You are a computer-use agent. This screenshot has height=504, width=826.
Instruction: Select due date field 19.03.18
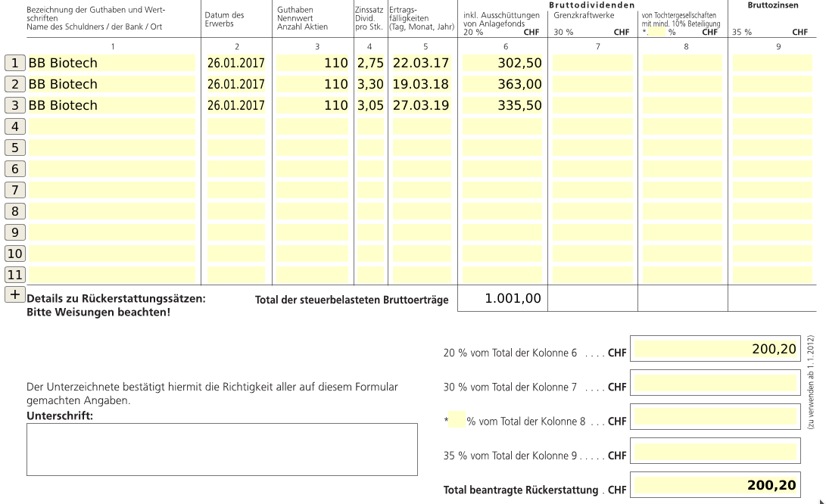point(422,84)
